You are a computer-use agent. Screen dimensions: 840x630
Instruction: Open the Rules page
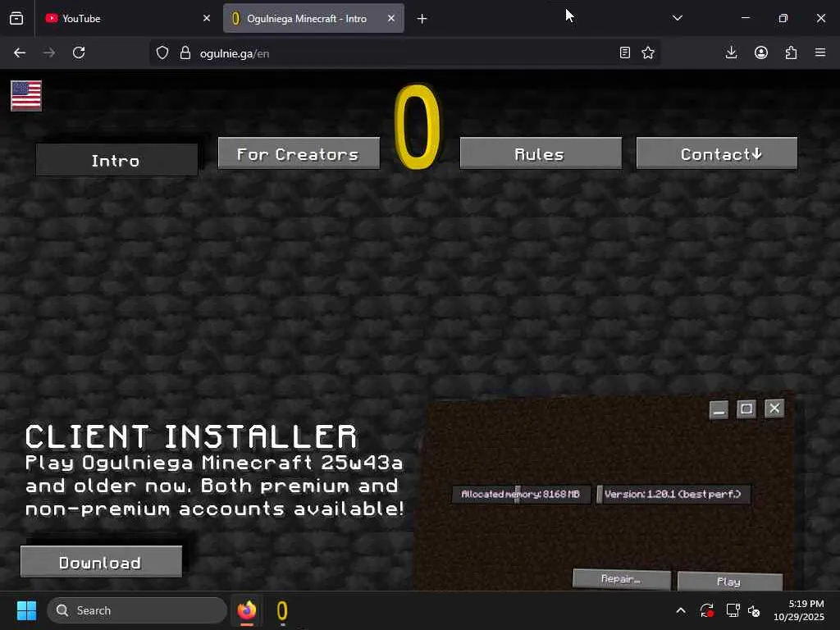pyautogui.click(x=541, y=153)
